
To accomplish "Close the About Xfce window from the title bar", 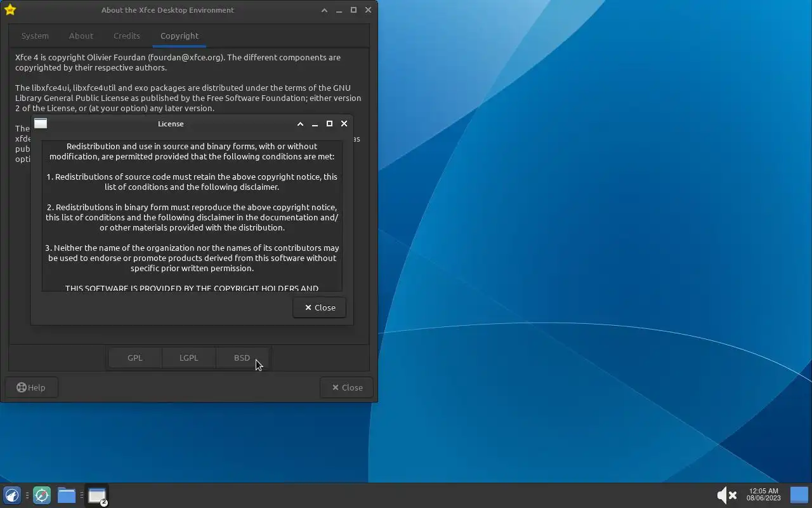I will (368, 10).
